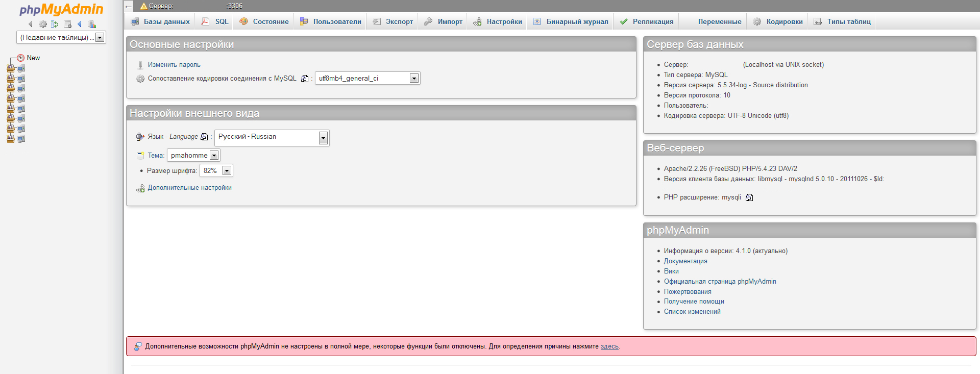Viewport: 980px width, 374px height.
Task: Open the Переменные tab
Action: [x=713, y=21]
